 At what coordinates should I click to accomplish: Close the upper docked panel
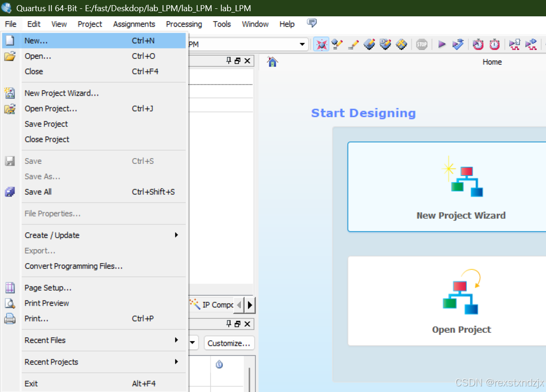click(247, 61)
